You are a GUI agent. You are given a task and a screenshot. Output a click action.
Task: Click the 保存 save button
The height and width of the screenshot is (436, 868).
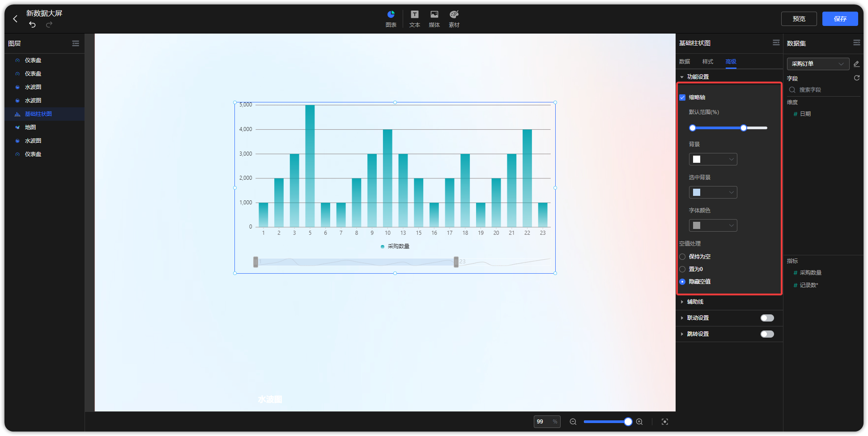840,19
